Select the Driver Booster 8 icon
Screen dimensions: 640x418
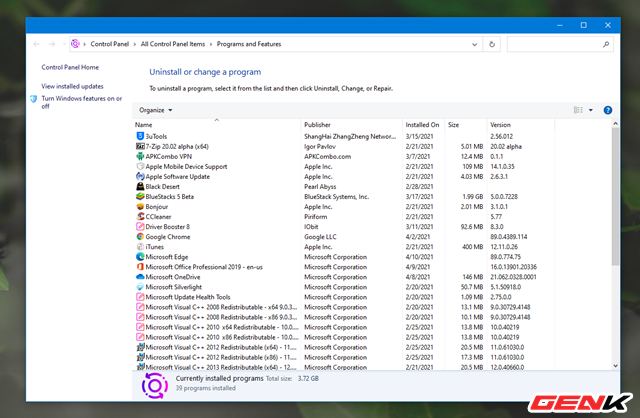(140, 227)
